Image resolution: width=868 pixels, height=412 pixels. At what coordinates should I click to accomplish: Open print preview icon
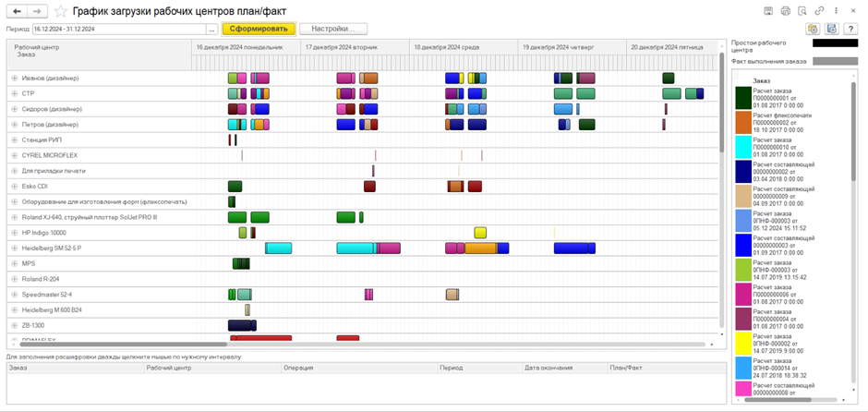click(802, 11)
